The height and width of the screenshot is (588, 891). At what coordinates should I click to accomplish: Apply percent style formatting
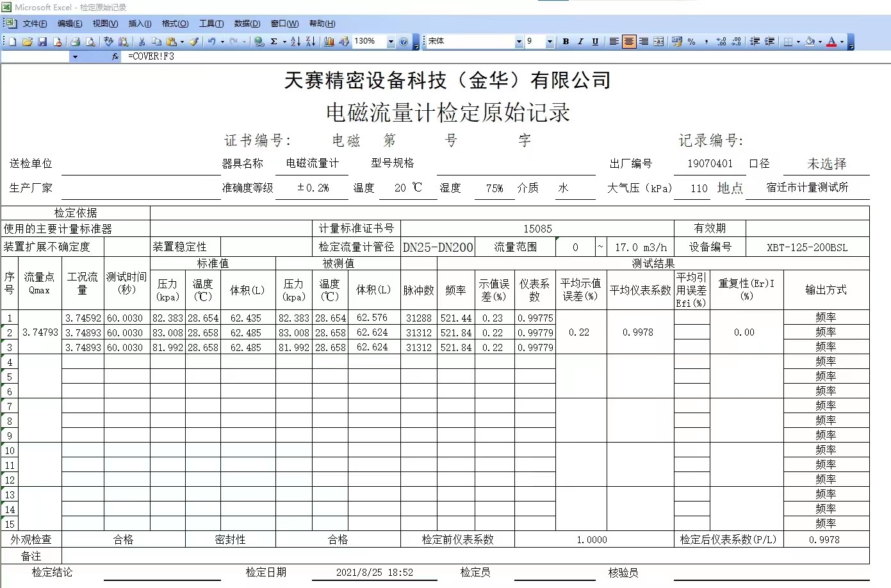691,42
